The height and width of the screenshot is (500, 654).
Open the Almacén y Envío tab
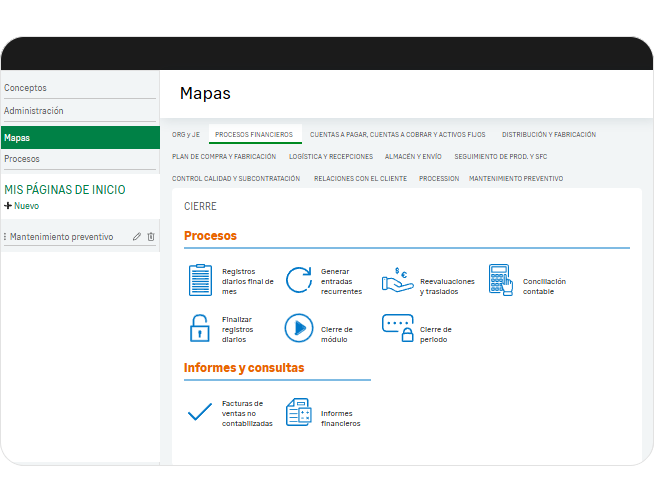413,156
